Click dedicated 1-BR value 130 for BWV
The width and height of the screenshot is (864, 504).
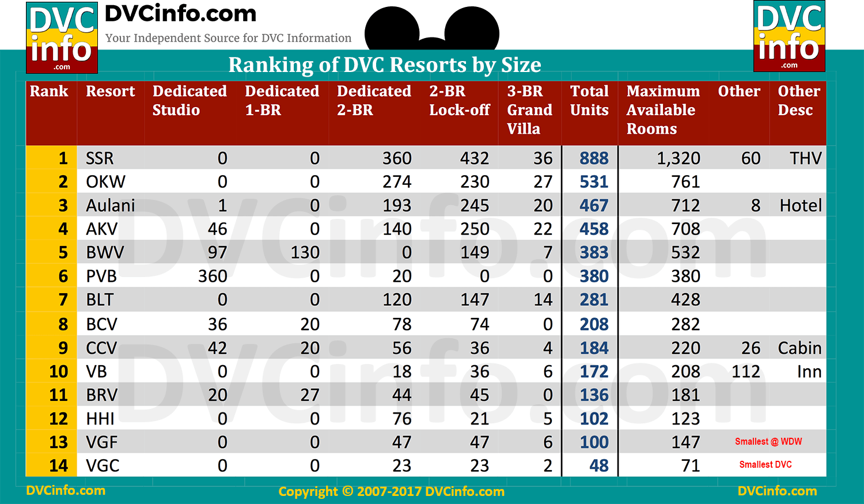305,252
